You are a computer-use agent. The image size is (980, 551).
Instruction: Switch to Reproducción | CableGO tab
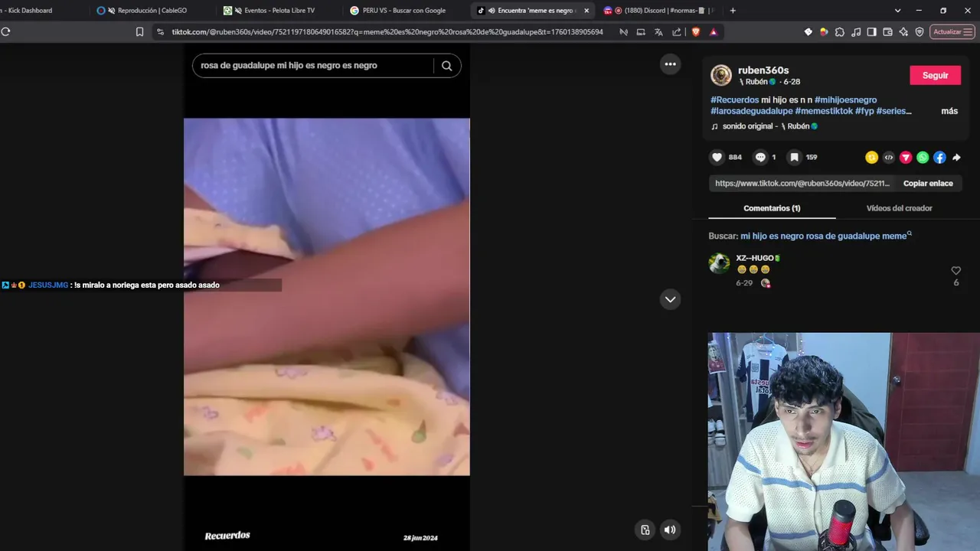(x=152, y=11)
